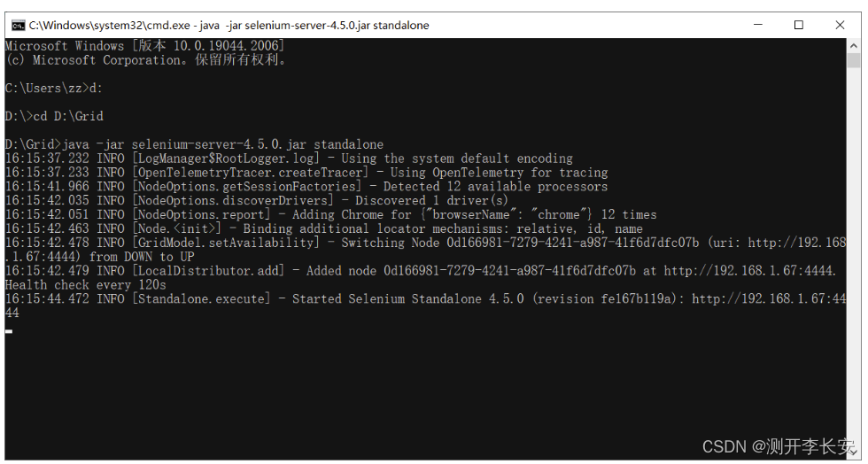The image size is (868, 464).
Task: Close the selenium-server command prompt window
Action: coord(840,25)
